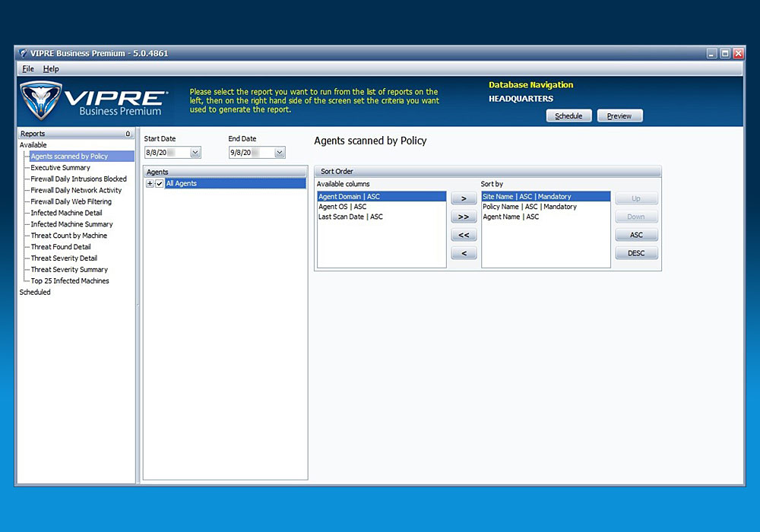Open the Help menu
760x532 pixels.
point(51,69)
